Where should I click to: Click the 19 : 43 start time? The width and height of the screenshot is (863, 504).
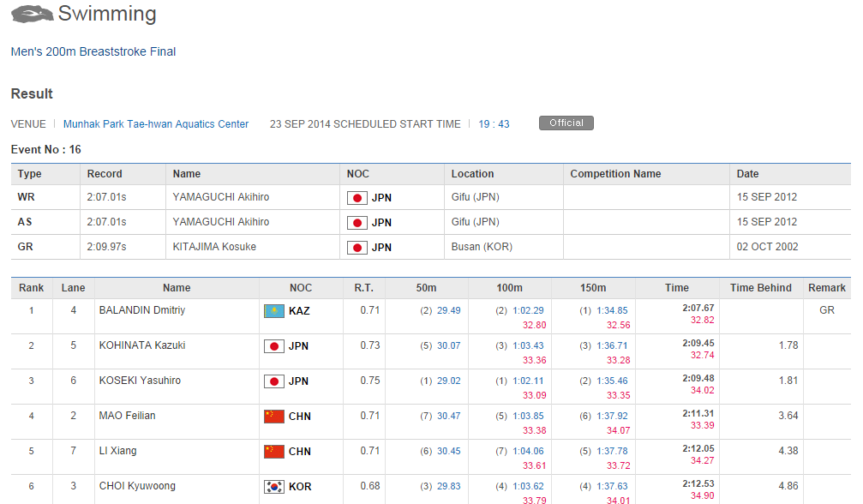(x=494, y=124)
